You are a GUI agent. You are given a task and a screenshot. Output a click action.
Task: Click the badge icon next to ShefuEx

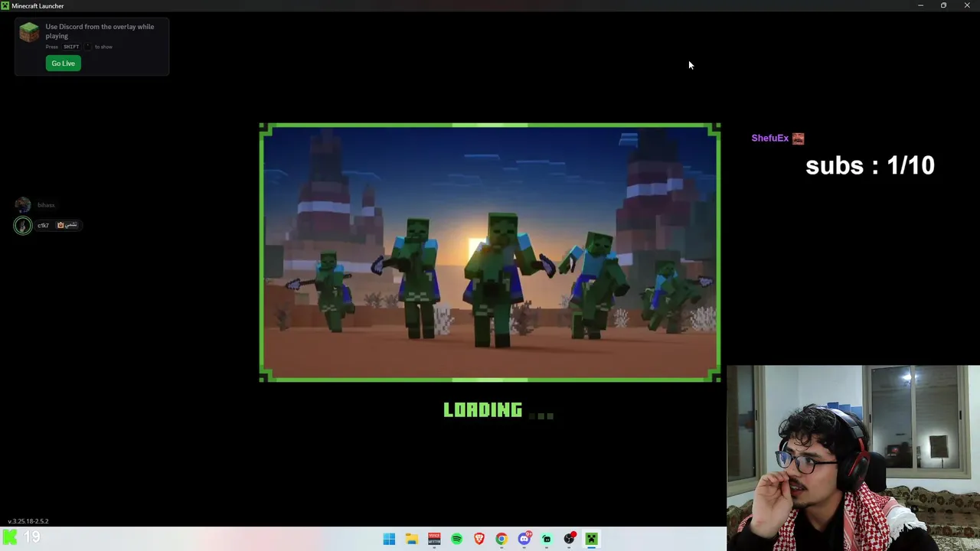[799, 139]
